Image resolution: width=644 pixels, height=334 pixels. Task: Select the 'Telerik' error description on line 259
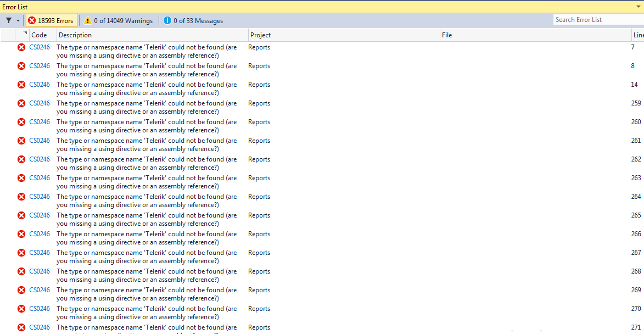click(147, 107)
